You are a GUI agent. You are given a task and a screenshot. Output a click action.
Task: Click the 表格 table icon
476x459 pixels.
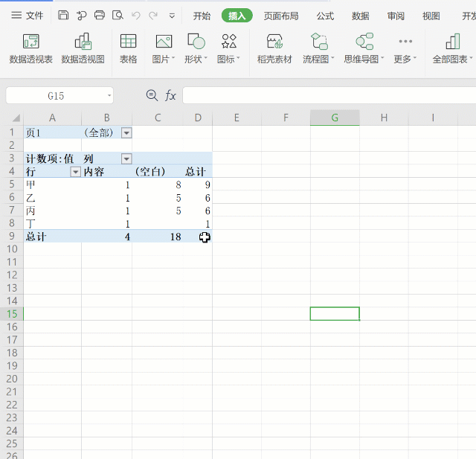point(128,48)
